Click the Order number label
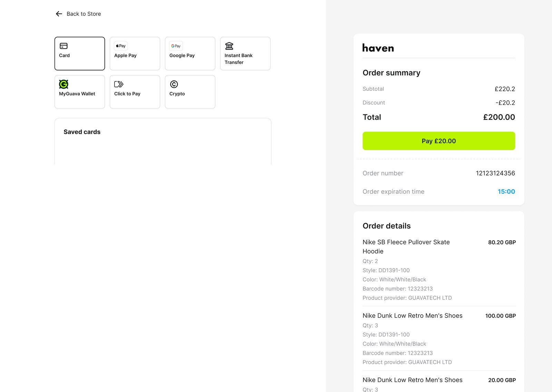The width and height of the screenshot is (552, 392). tap(383, 173)
